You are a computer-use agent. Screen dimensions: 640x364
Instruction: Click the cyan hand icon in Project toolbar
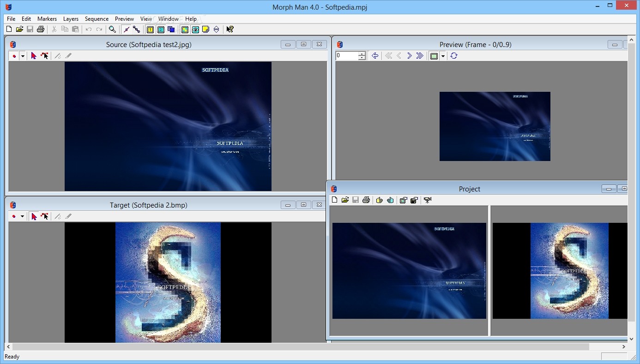tap(390, 200)
